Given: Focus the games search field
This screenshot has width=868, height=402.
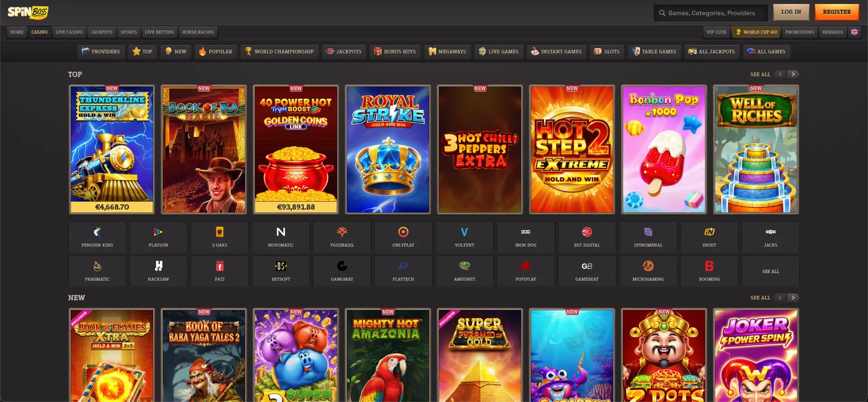Looking at the screenshot, I should click(x=711, y=13).
